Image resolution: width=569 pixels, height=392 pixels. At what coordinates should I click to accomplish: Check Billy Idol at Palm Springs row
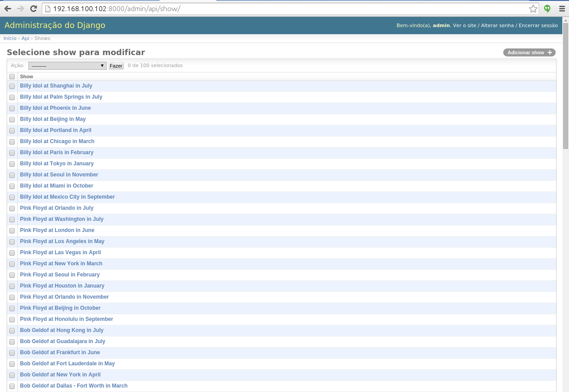coord(12,97)
